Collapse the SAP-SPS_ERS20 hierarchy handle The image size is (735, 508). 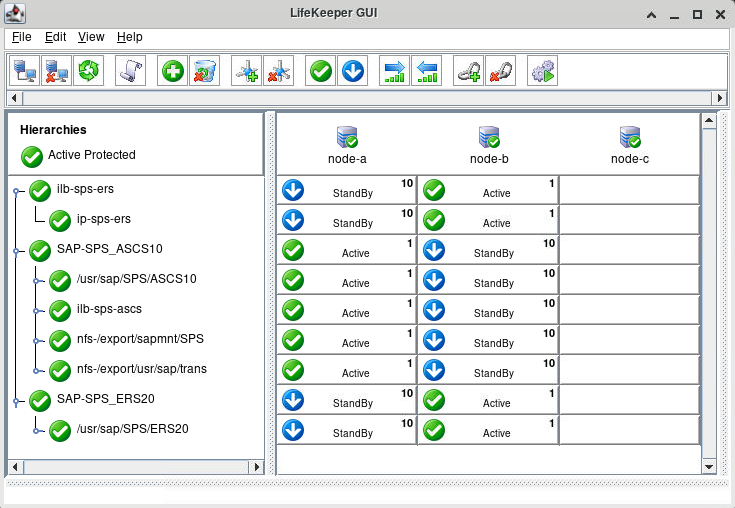tap(16, 401)
